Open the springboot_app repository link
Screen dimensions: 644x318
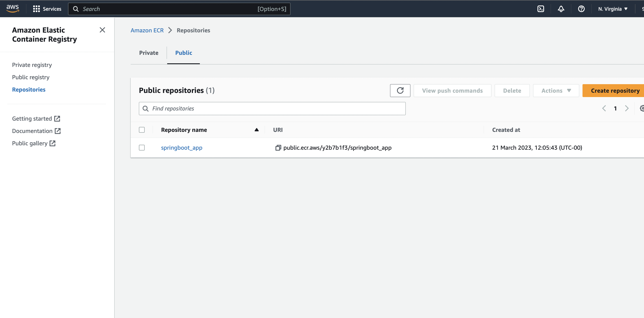pos(182,148)
